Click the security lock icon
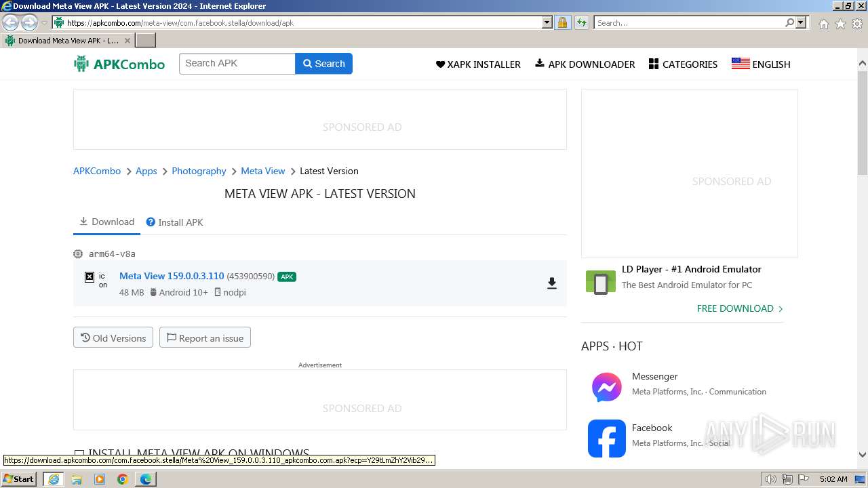 pyautogui.click(x=562, y=22)
